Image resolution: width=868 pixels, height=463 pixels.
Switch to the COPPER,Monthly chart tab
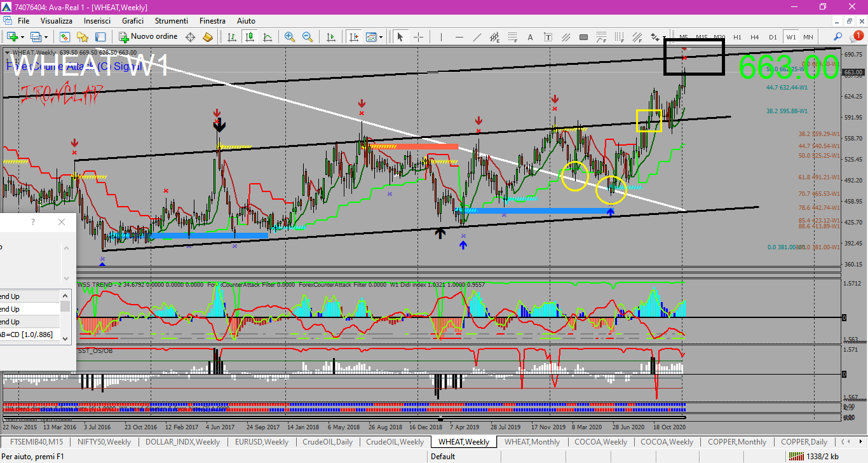tap(738, 441)
